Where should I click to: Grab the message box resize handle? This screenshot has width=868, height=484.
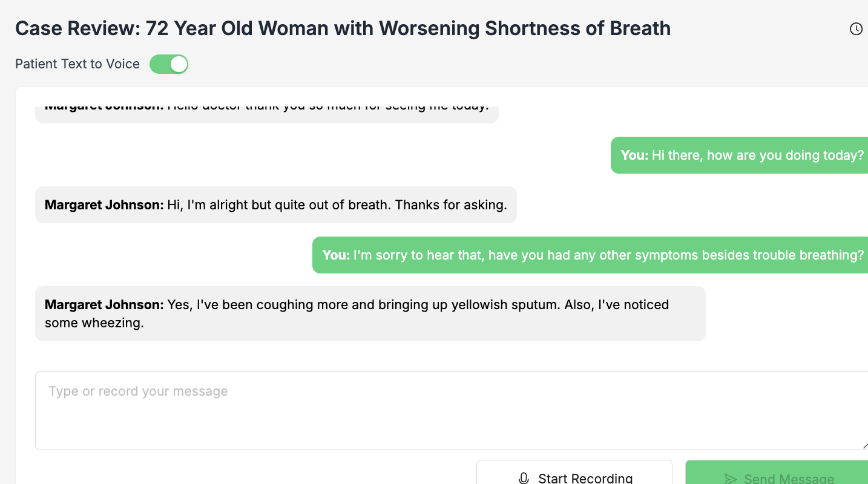(x=865, y=446)
